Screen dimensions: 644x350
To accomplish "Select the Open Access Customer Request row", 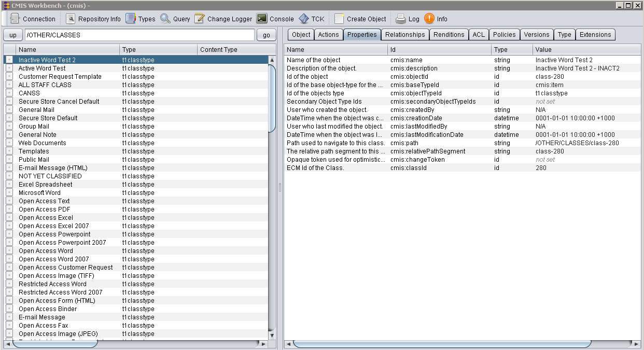I will coord(136,267).
